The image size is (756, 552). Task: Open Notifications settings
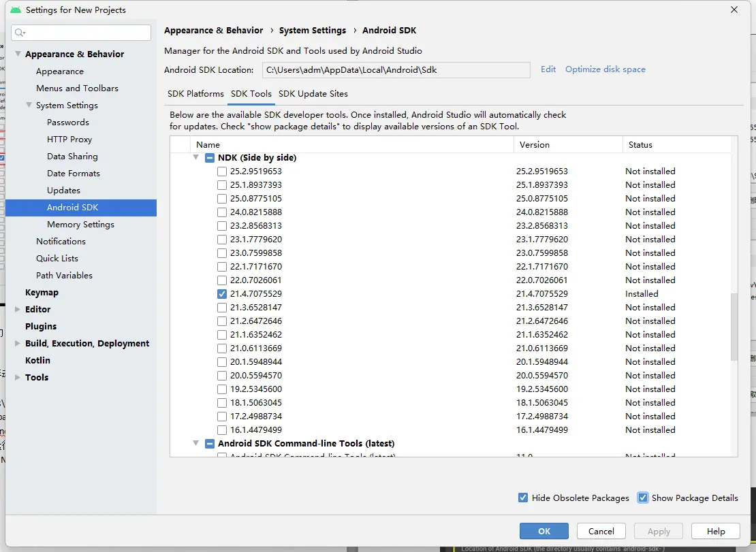61,242
